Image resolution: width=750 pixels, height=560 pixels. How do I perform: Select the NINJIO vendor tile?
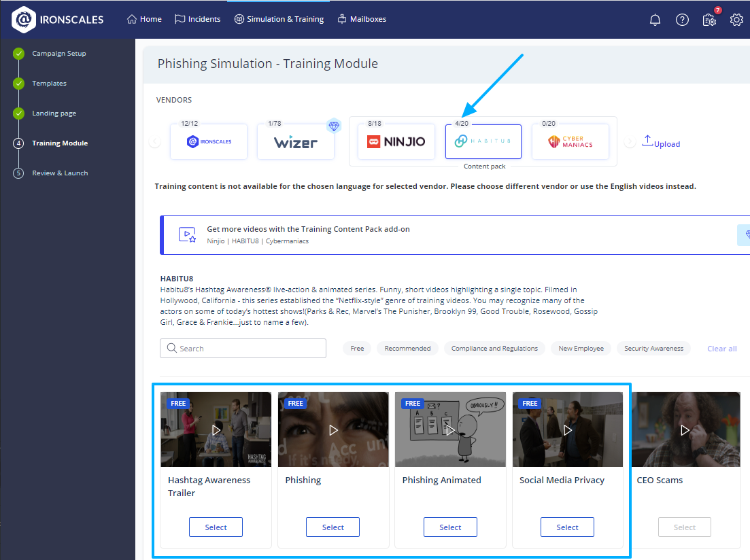pos(396,141)
